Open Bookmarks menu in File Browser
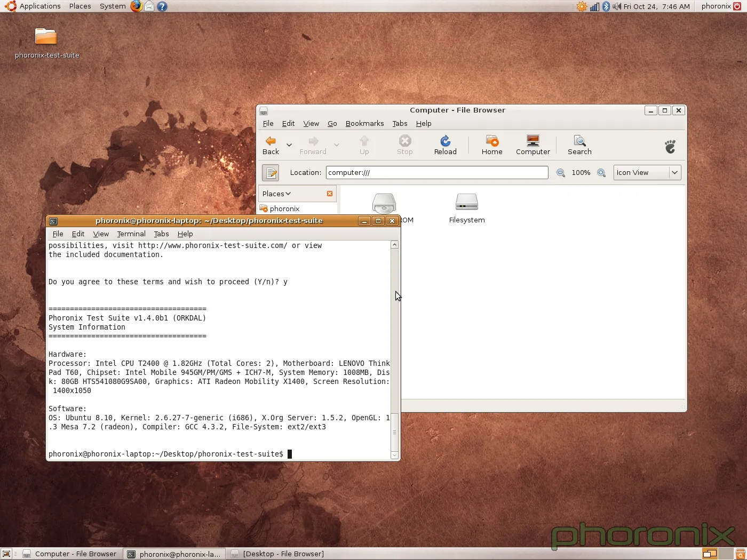 [x=364, y=123]
